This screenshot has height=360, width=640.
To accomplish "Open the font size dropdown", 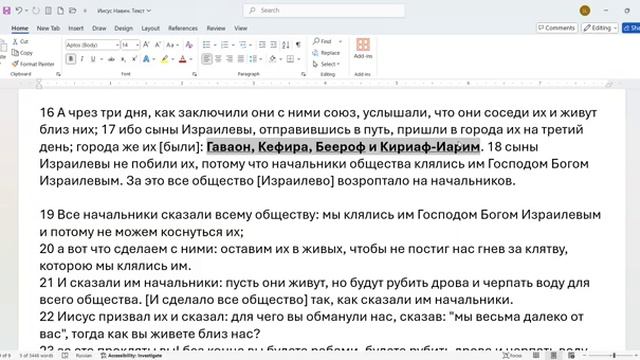I will pos(138,45).
